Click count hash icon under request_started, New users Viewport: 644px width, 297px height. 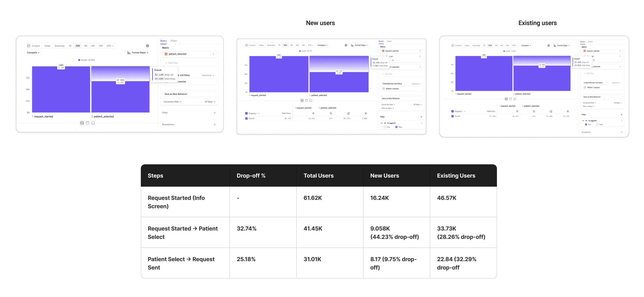[313, 114]
